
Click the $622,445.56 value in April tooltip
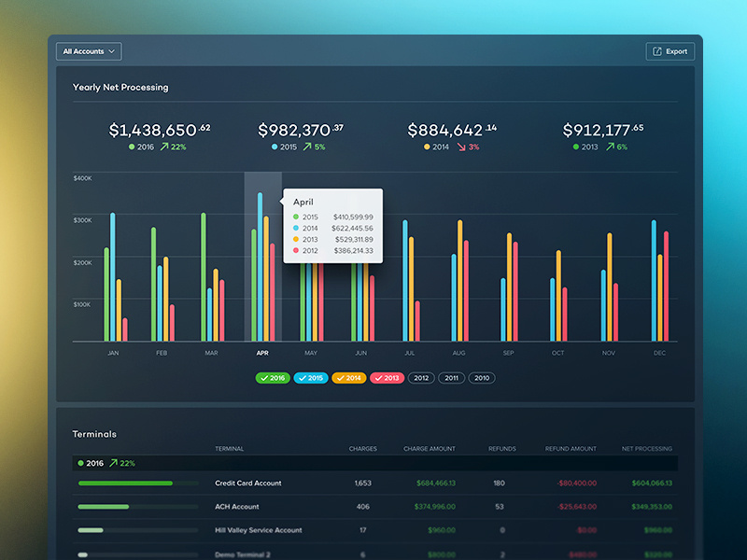click(x=353, y=229)
